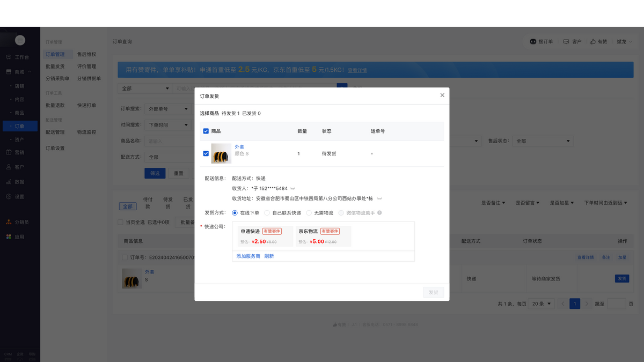Reveal recipient phone with eye icon
The image size is (644, 362).
coord(293,189)
